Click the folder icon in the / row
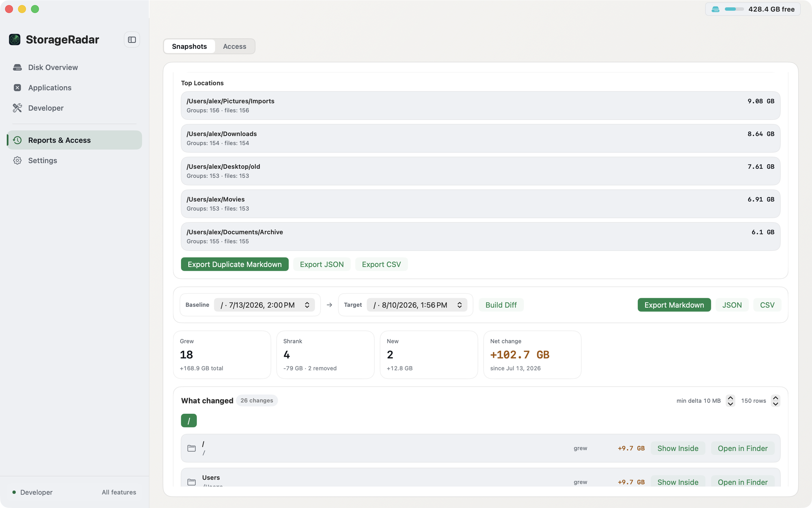This screenshot has width=812, height=508. pos(192,448)
